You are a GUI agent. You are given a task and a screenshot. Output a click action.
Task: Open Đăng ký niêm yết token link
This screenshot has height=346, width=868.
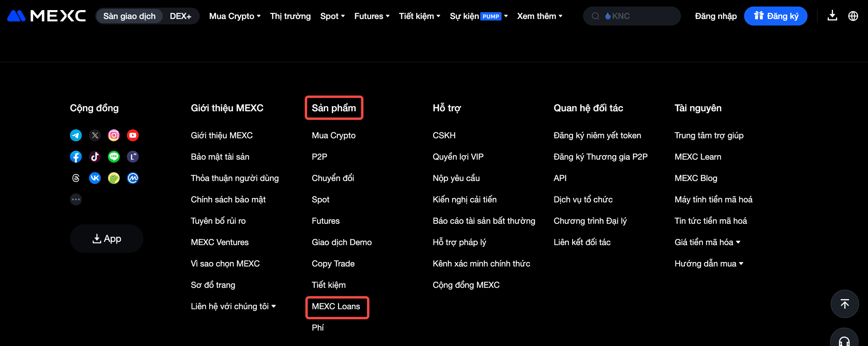click(x=597, y=135)
